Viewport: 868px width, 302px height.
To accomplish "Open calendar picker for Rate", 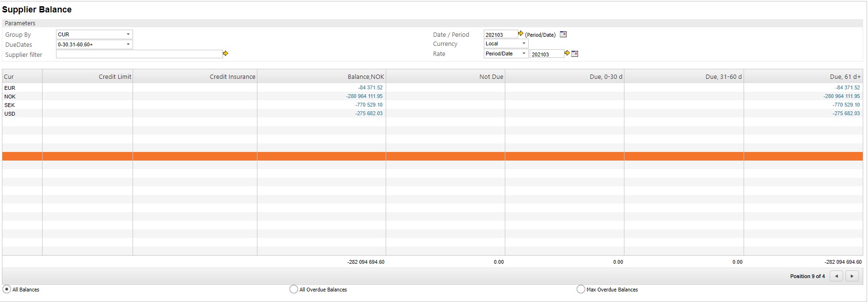I will (575, 54).
